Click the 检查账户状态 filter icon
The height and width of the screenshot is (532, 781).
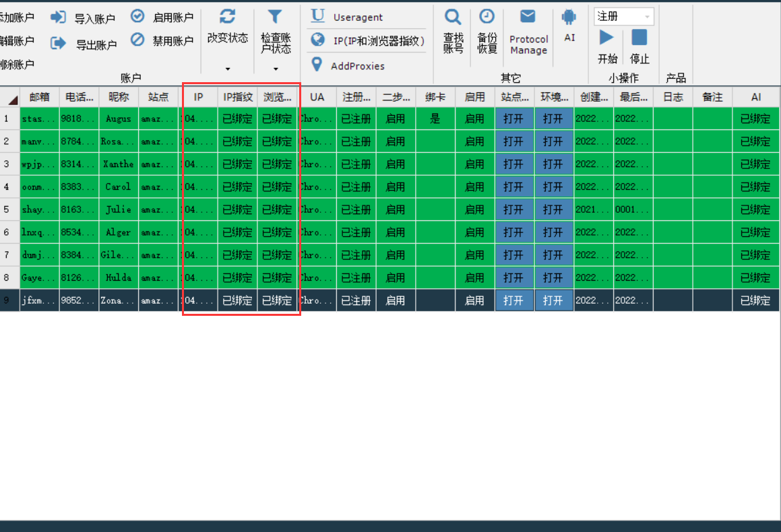point(275,16)
